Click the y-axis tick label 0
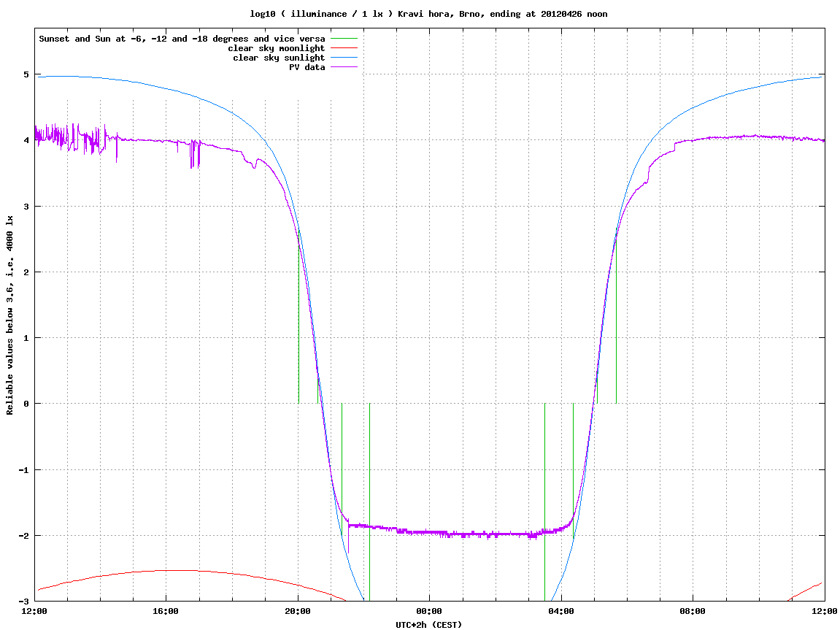Viewport: 840px width, 630px height. coord(26,404)
